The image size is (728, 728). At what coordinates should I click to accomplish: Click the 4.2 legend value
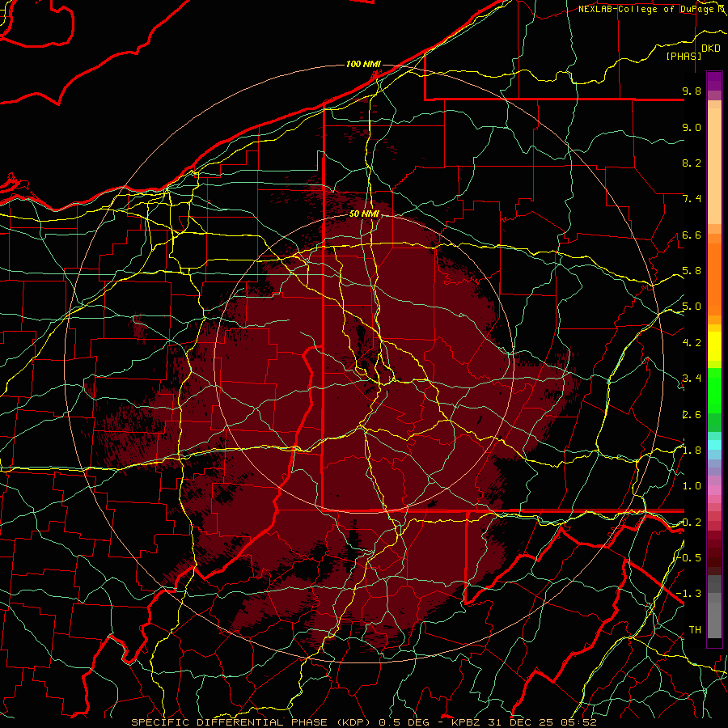(692, 343)
